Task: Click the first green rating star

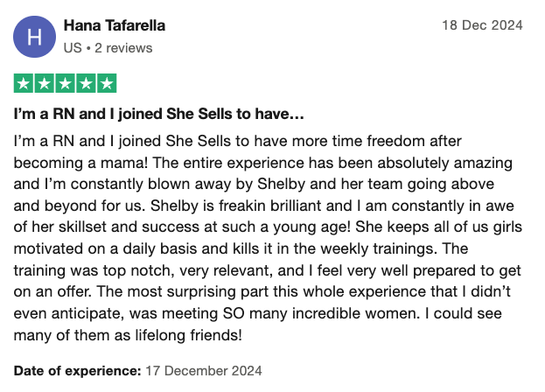Action: pos(24,83)
